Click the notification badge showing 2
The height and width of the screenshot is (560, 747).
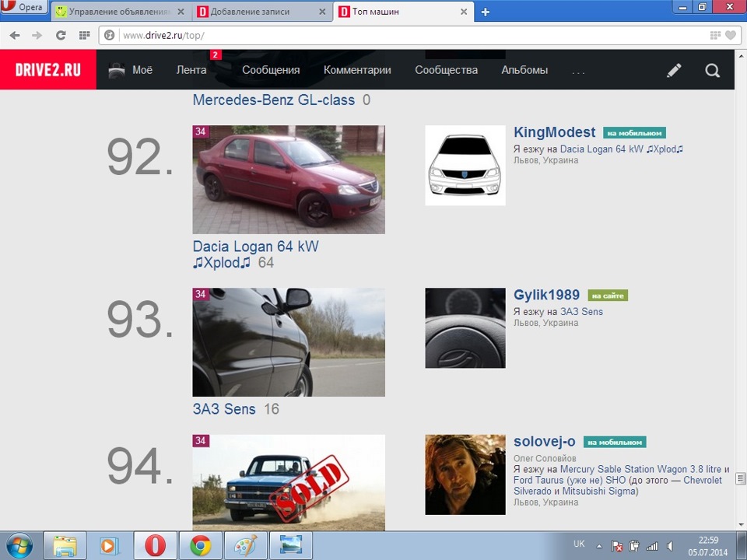tap(216, 54)
